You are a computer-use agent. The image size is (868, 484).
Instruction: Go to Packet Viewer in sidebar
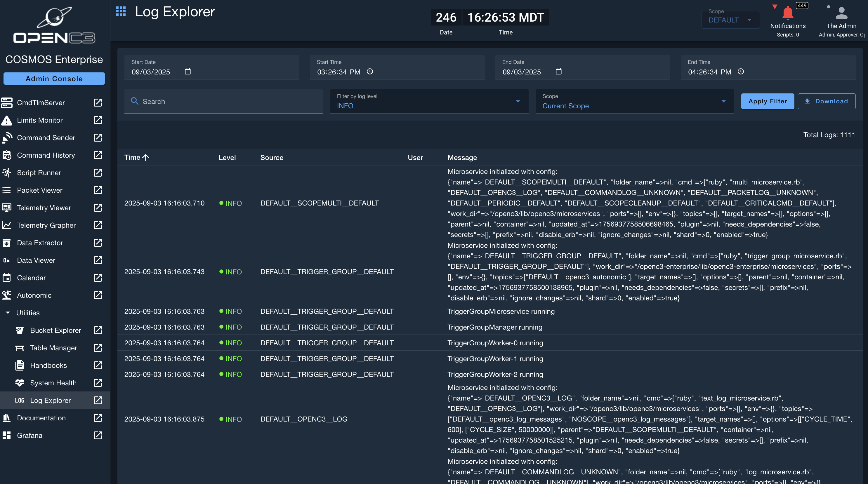[x=39, y=190]
